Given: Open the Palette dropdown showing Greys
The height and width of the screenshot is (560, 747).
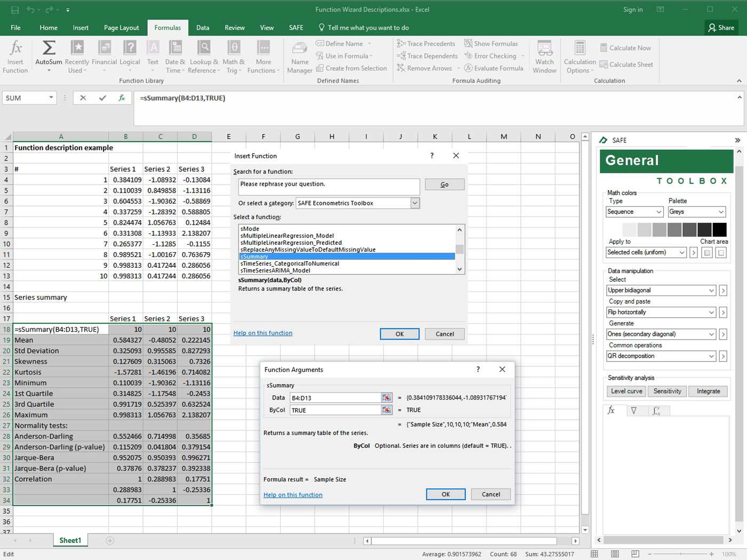Looking at the screenshot, I should click(x=721, y=212).
